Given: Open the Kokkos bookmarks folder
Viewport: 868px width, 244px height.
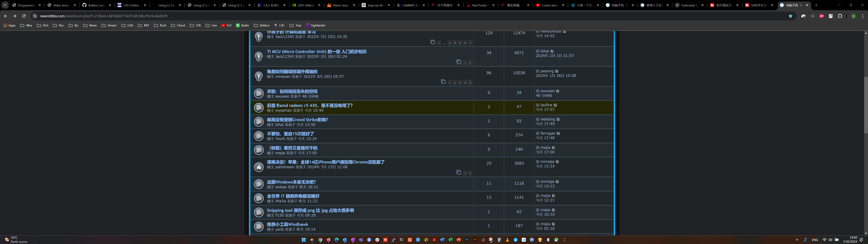Looking at the screenshot, I should 261,25.
